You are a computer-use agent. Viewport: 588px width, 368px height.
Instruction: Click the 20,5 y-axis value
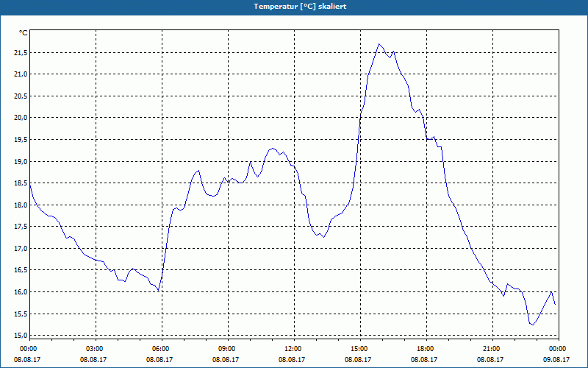pyautogui.click(x=21, y=96)
